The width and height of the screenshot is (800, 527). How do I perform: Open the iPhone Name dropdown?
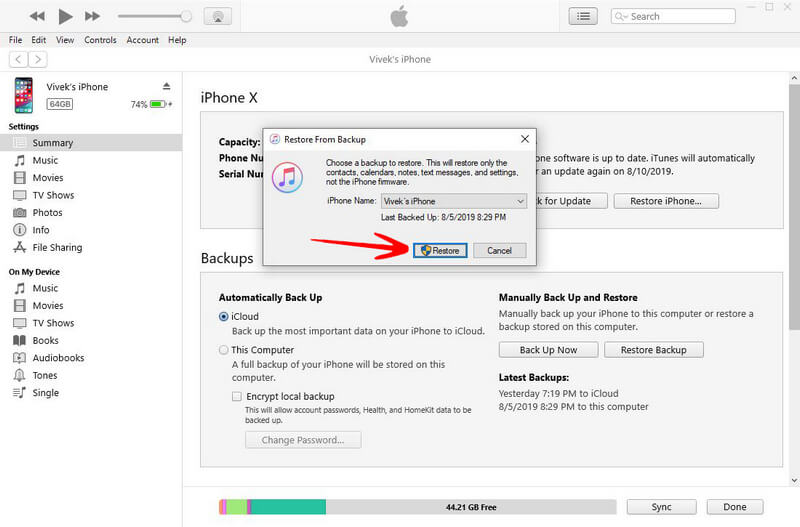point(454,201)
